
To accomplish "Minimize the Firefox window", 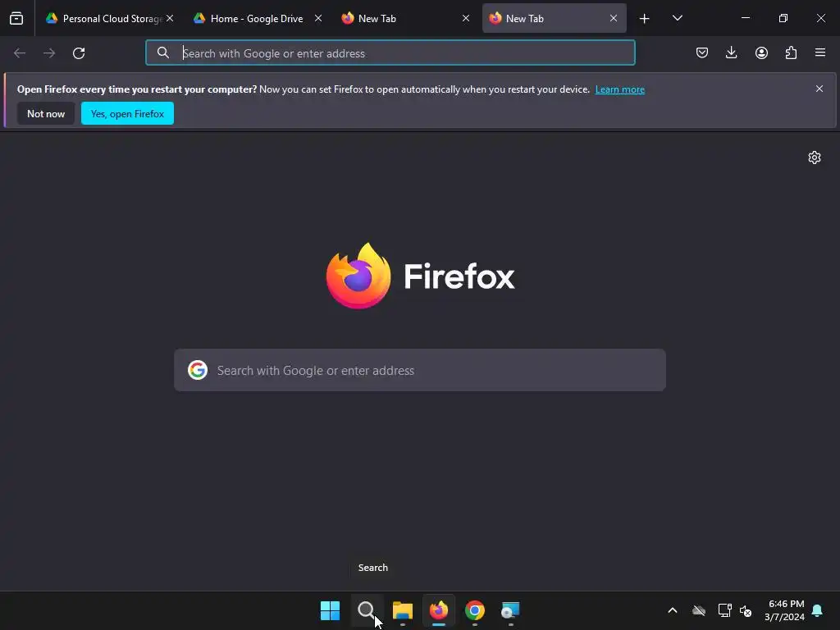I will tap(745, 18).
